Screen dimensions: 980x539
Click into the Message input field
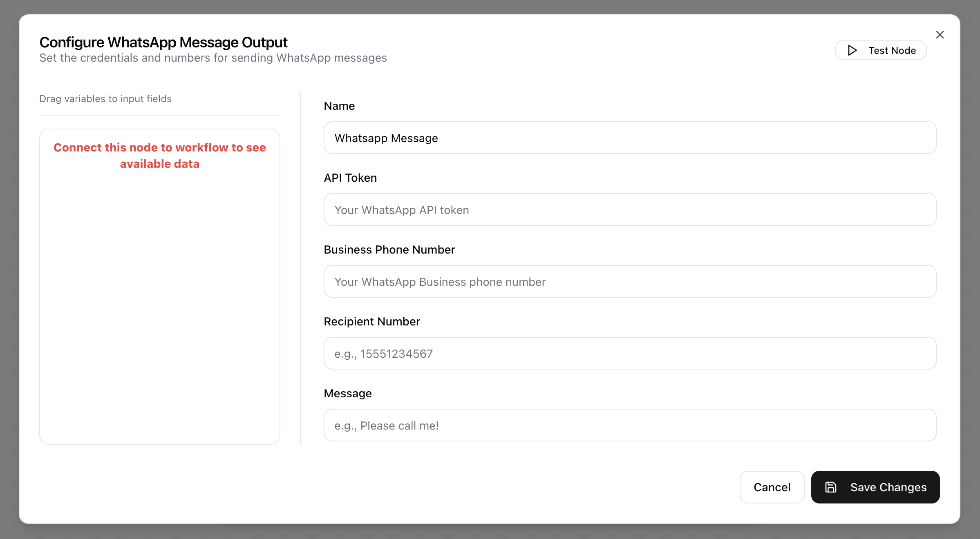[x=629, y=425]
